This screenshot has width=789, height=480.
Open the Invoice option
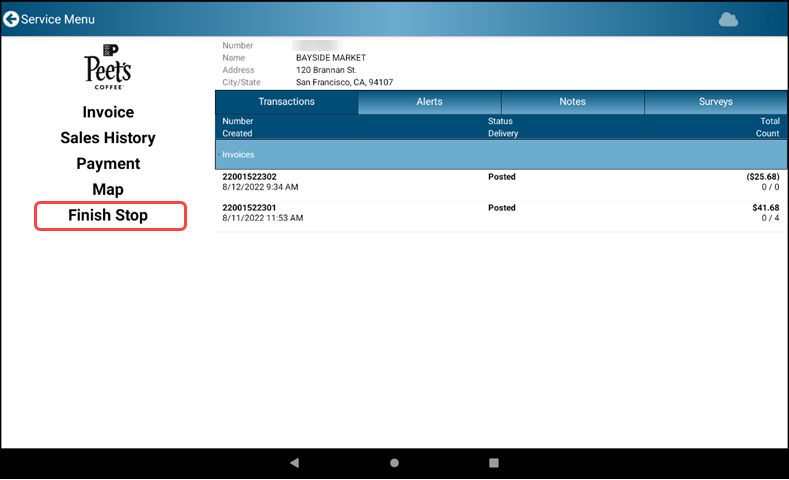tap(108, 112)
